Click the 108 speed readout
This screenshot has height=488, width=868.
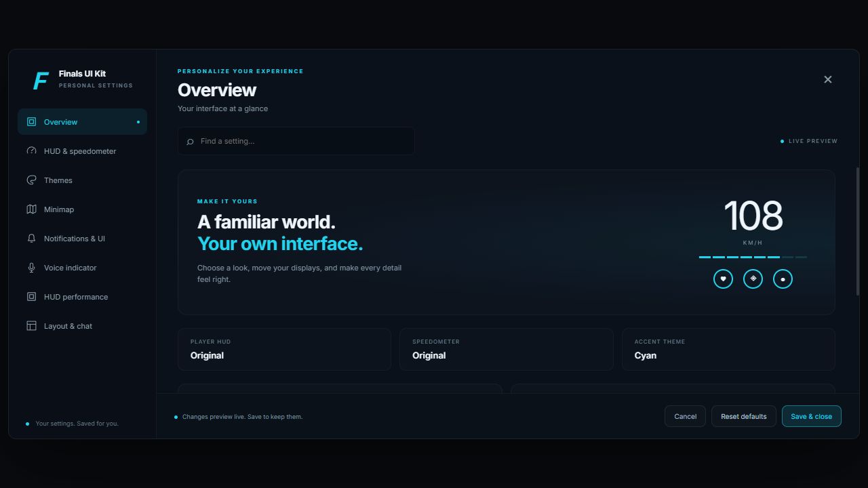753,216
